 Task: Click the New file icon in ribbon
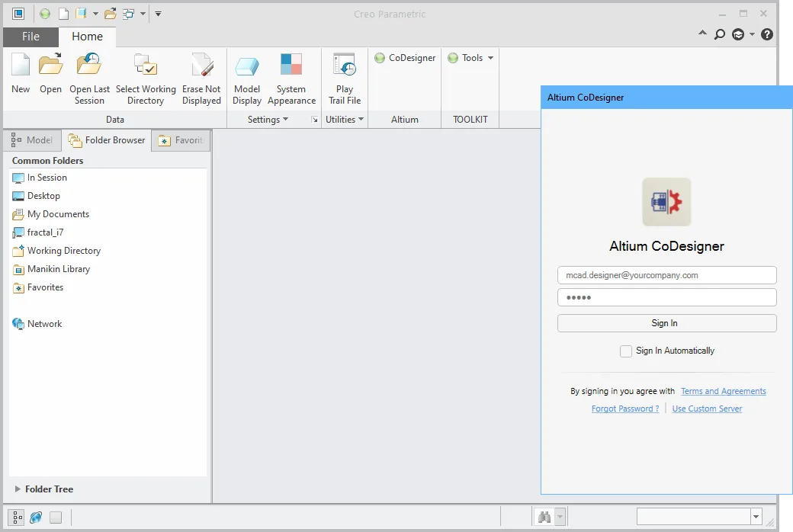(21, 66)
